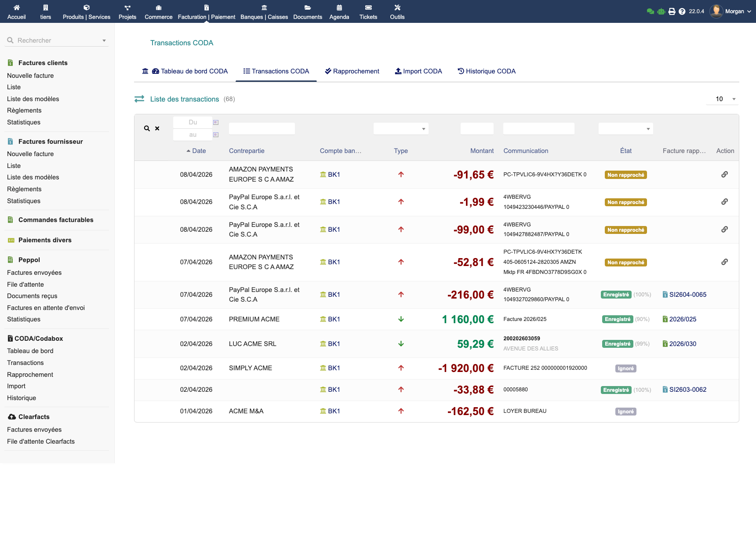
Task: Click link icon for the -52,81 € Amazon transaction
Action: [724, 262]
